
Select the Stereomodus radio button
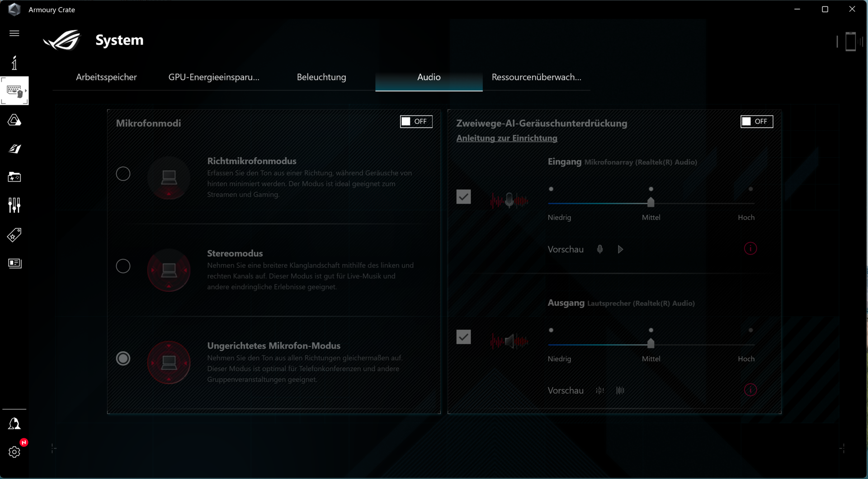pyautogui.click(x=123, y=266)
